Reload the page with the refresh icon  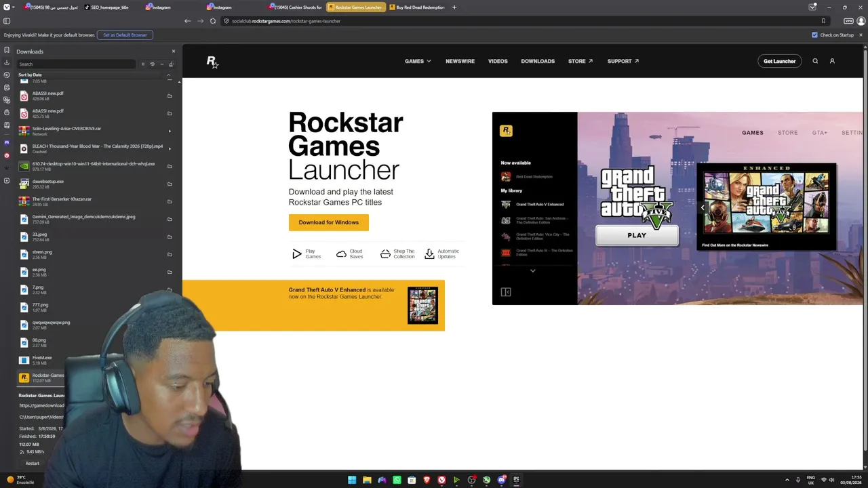click(213, 21)
